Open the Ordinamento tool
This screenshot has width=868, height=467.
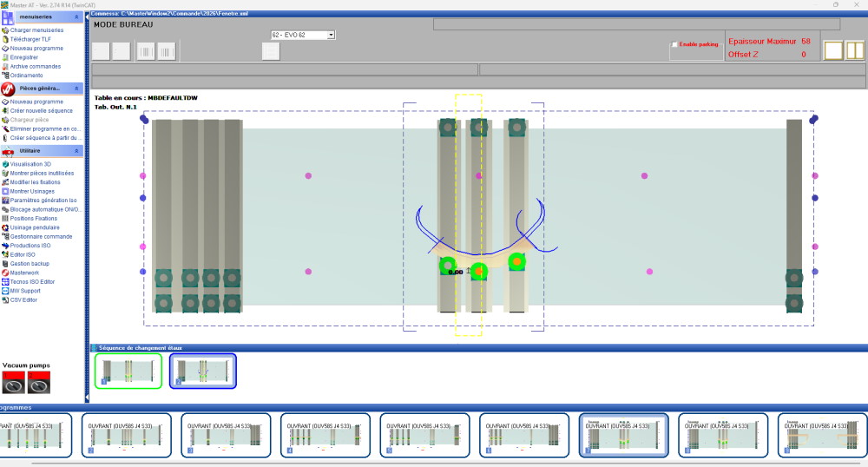click(26, 76)
